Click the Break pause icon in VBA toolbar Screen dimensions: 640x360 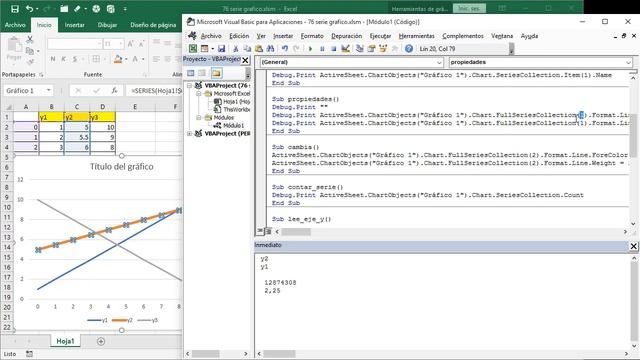(322, 49)
